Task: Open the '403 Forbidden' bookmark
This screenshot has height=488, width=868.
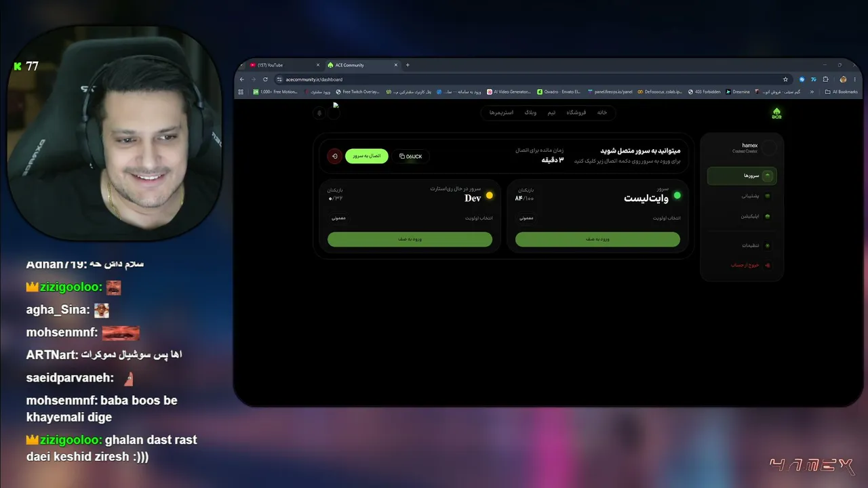Action: point(704,92)
